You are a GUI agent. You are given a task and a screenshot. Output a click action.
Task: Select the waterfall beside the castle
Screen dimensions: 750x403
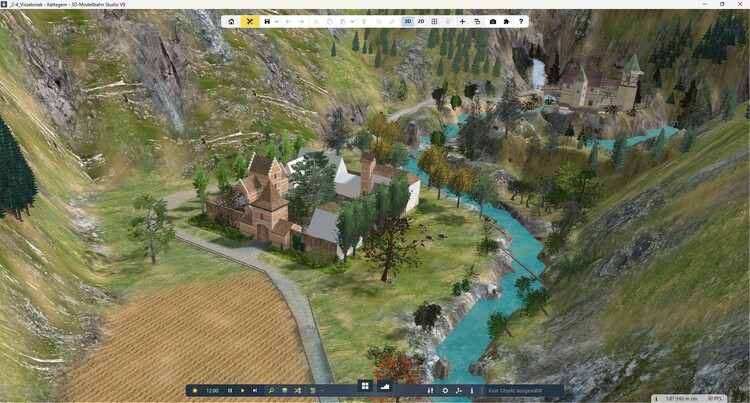(x=539, y=74)
